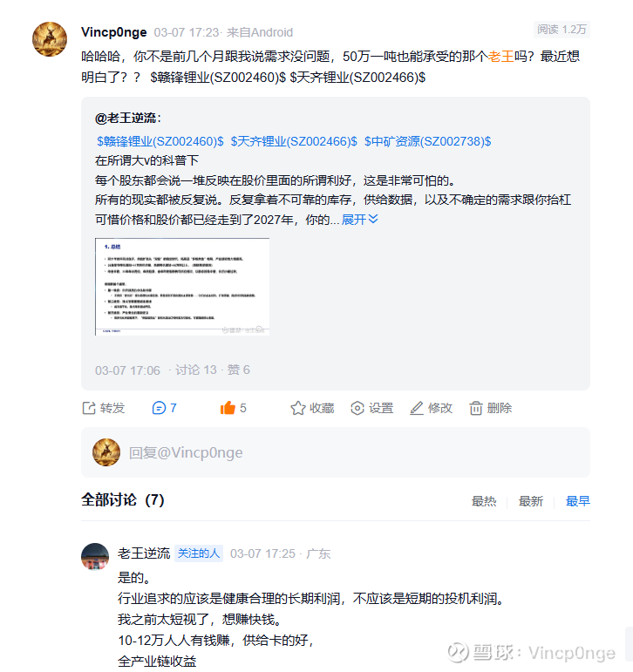Image resolution: width=633 pixels, height=672 pixels.
Task: Click the 转发 repost icon
Action: pyautogui.click(x=89, y=408)
